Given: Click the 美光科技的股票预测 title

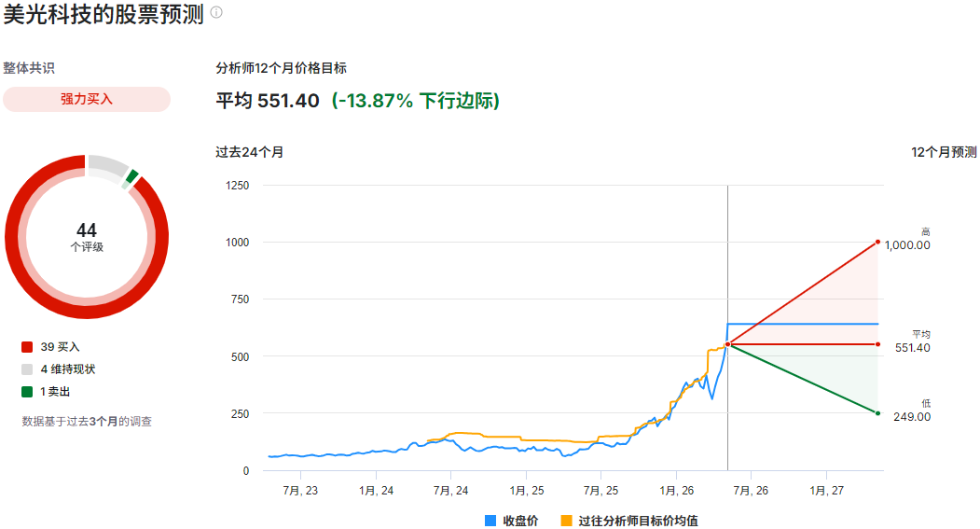Looking at the screenshot, I should point(104,14).
